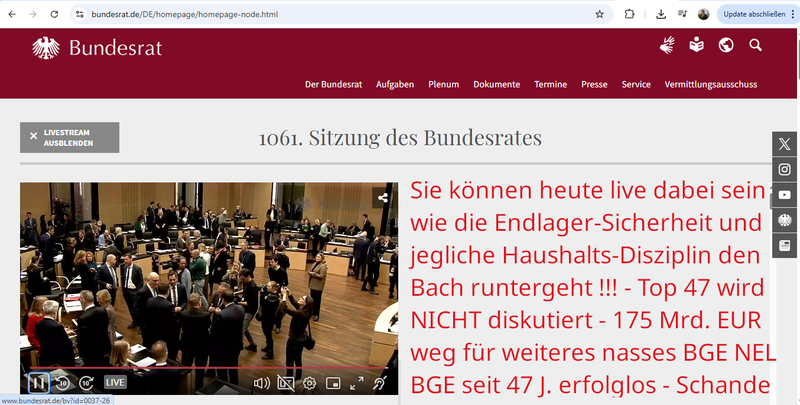The height and width of the screenshot is (405, 800).
Task: Click the magnifier search icon in header
Action: 756,45
